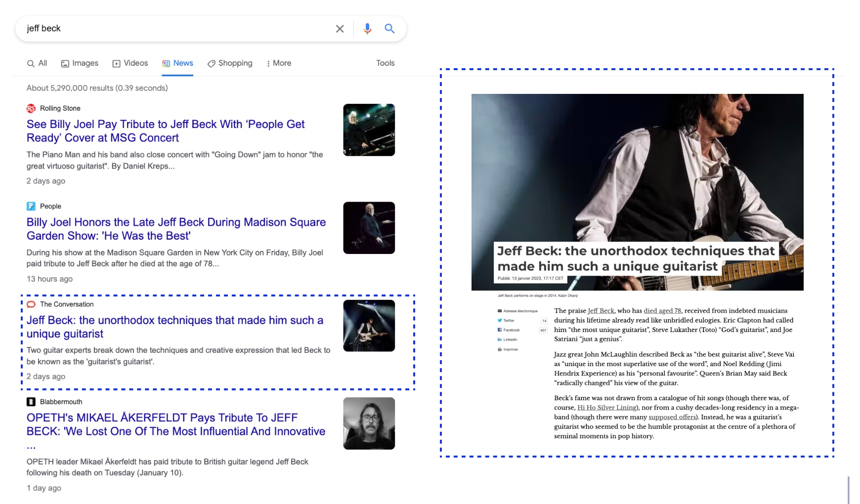Clear the search box with the X icon
This screenshot has width=860, height=504.
[340, 29]
